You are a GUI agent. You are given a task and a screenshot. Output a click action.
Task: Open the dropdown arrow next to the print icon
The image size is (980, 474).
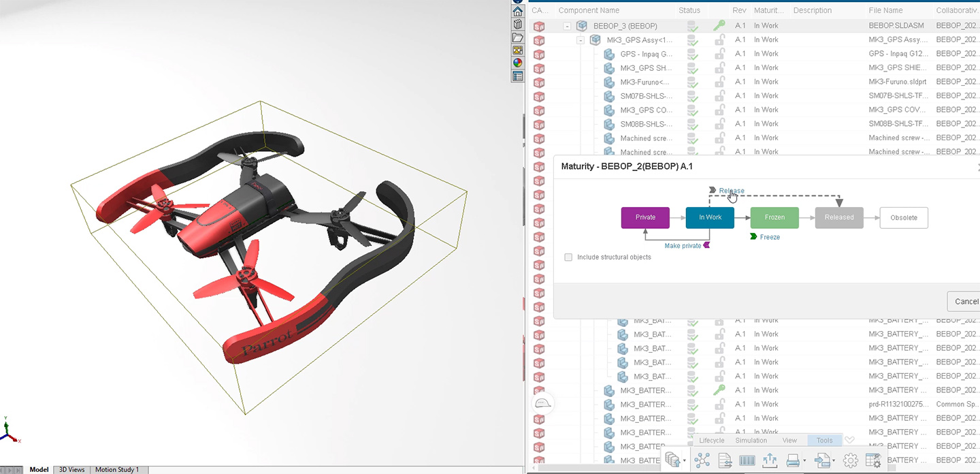pos(804,460)
